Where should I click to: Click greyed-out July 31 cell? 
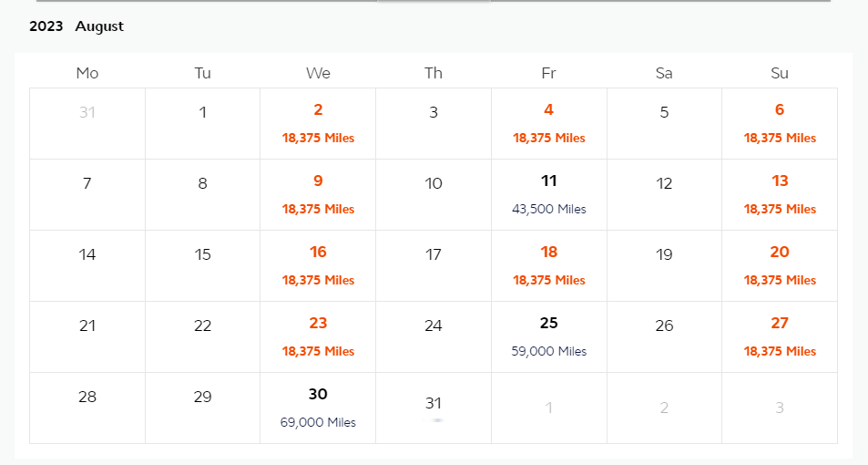87,123
